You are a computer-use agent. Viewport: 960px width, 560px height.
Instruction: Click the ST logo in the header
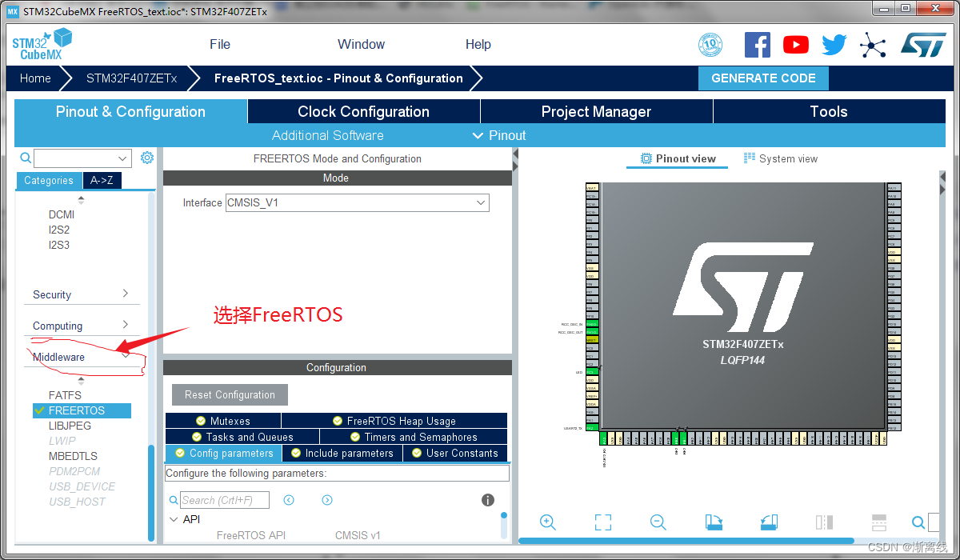click(x=923, y=45)
